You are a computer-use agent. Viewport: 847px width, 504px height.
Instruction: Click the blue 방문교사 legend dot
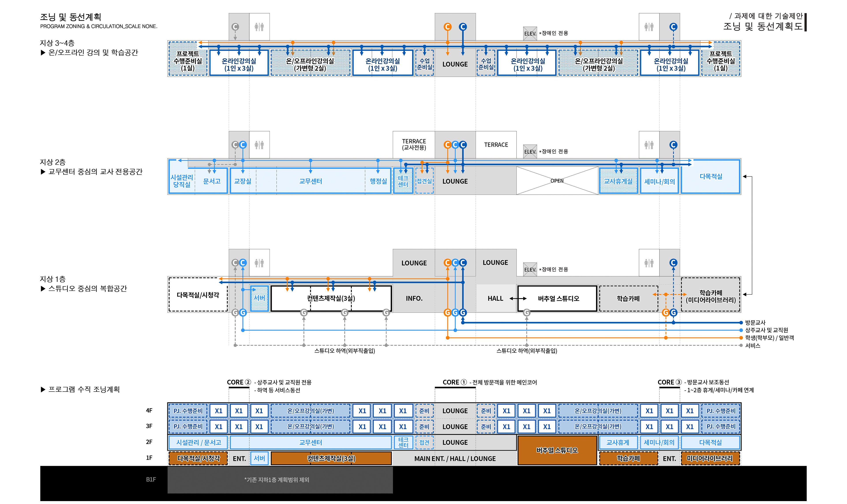(x=741, y=323)
